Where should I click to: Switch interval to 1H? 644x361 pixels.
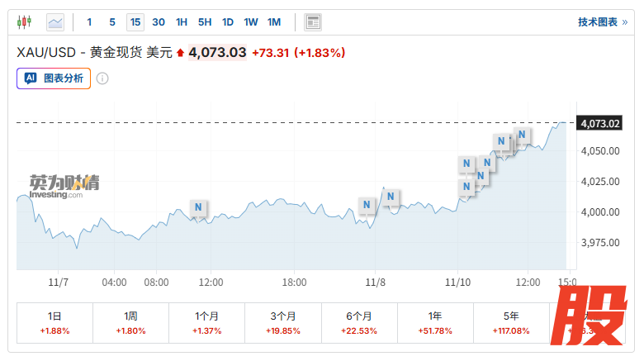coord(182,22)
